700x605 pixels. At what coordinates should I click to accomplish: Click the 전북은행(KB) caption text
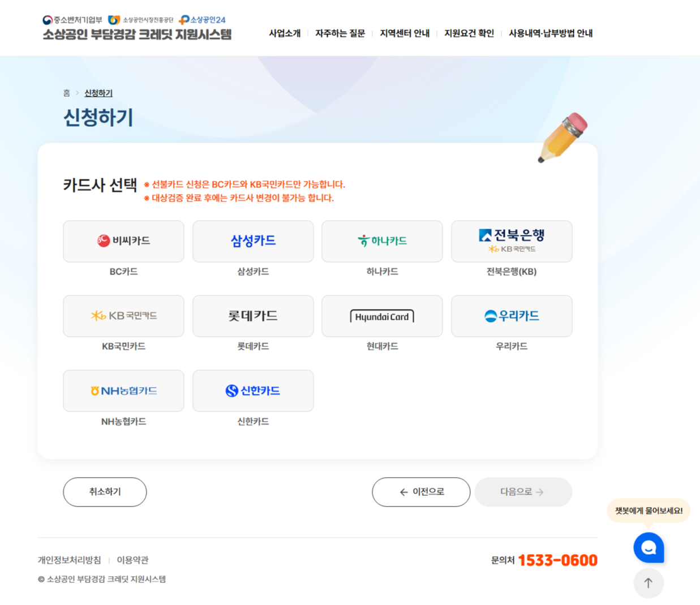[x=512, y=272]
